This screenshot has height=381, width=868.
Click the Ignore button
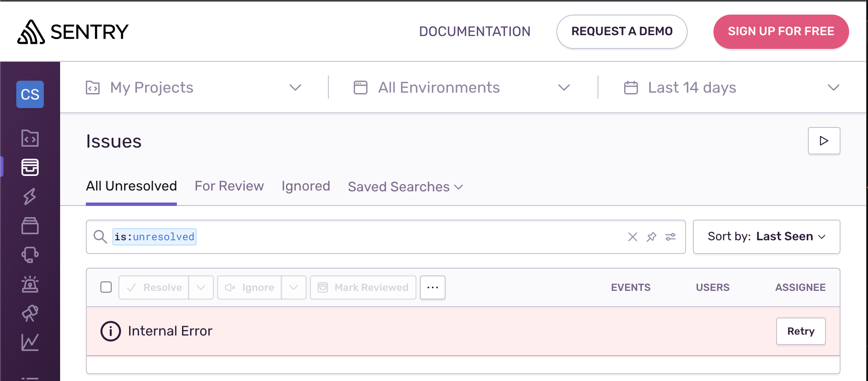(x=249, y=287)
